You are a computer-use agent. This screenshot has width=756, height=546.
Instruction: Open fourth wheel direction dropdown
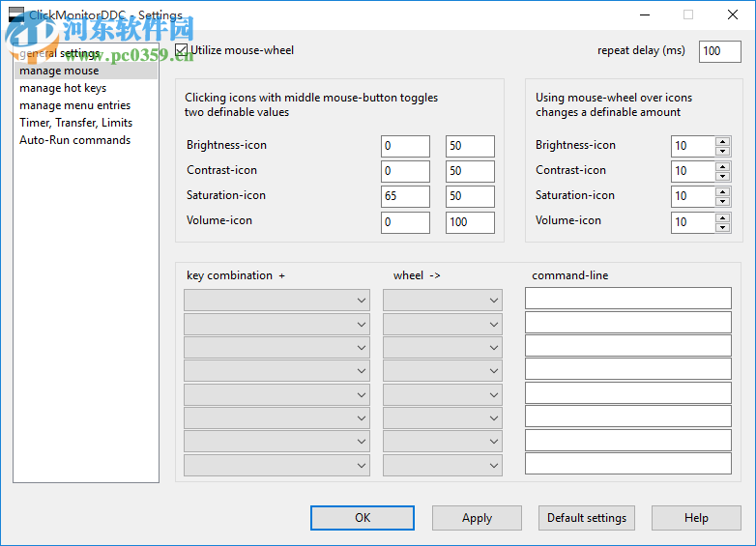click(443, 370)
